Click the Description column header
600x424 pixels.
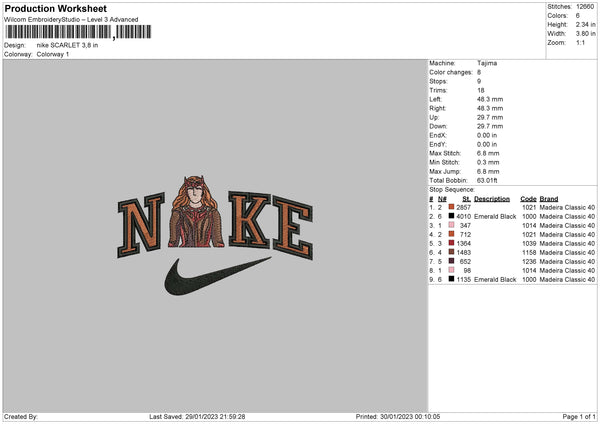pyautogui.click(x=492, y=199)
